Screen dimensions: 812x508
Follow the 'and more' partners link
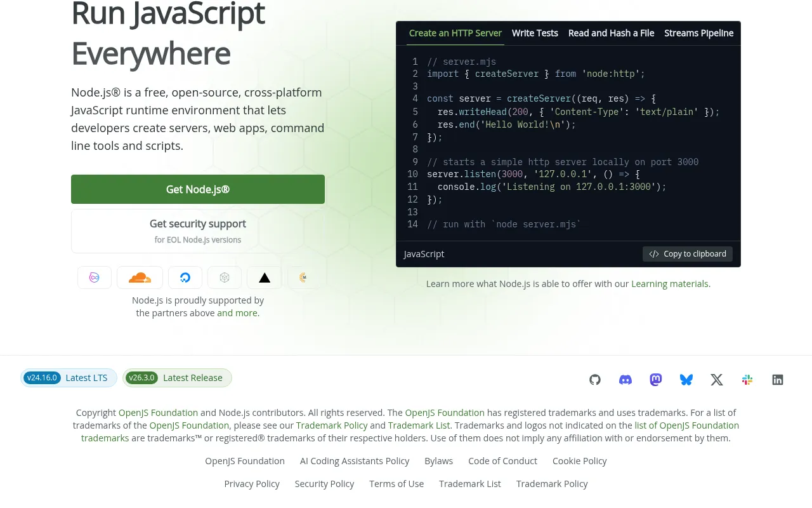tap(237, 313)
